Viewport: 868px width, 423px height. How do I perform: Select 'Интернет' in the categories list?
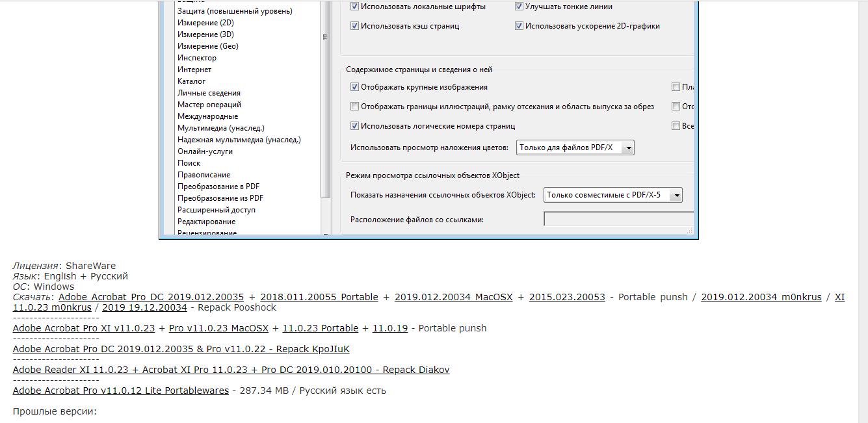(194, 70)
